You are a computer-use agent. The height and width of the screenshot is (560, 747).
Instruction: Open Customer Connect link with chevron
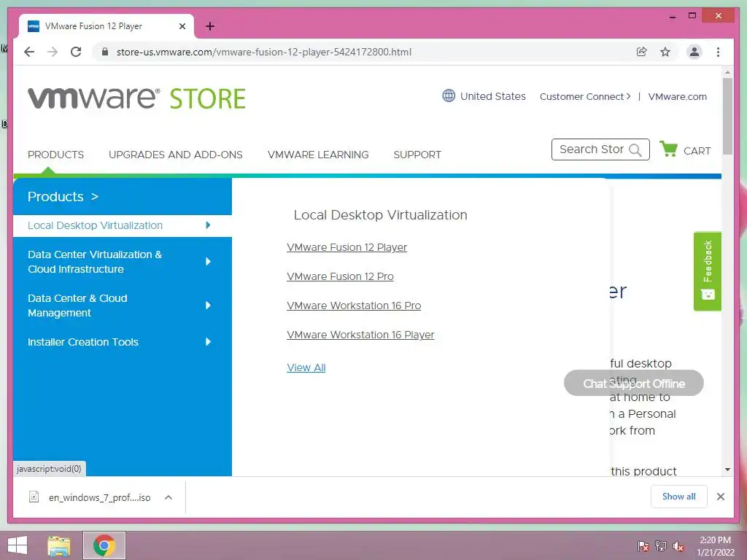[x=585, y=96]
